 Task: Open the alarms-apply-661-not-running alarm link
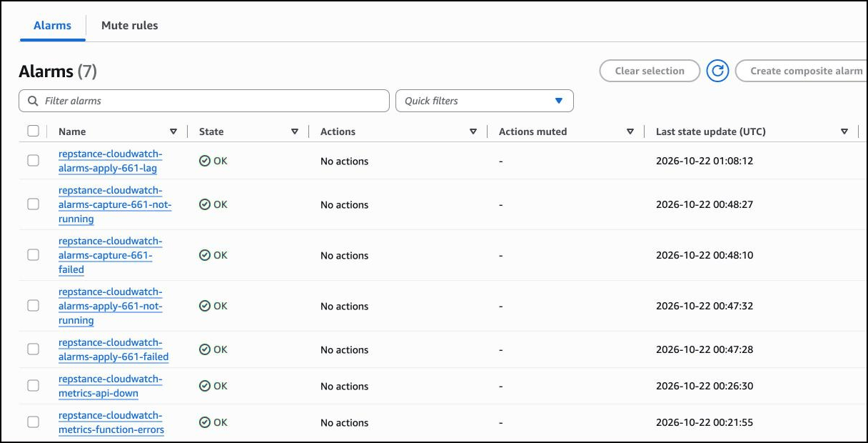pos(111,306)
